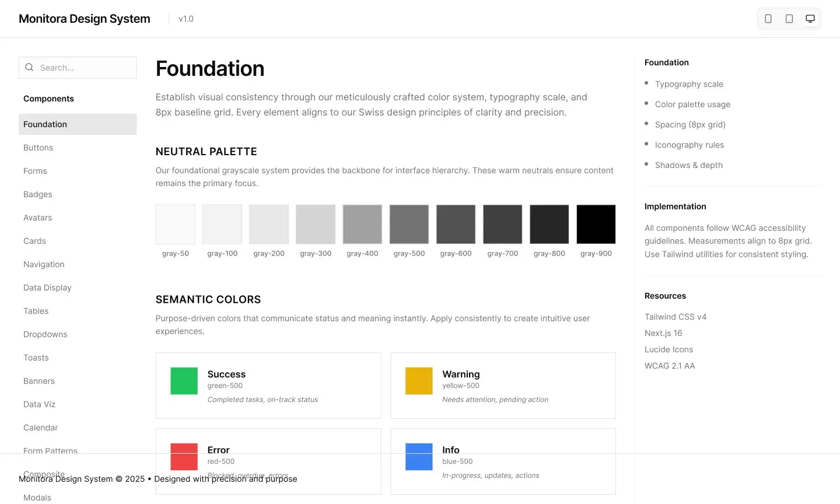The height and width of the screenshot is (504, 840).
Task: Click the magnifier icon in search box
Action: point(29,68)
